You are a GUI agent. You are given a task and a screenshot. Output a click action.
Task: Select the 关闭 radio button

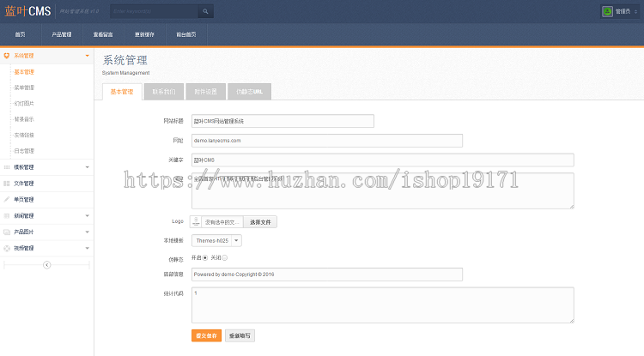pyautogui.click(x=225, y=258)
